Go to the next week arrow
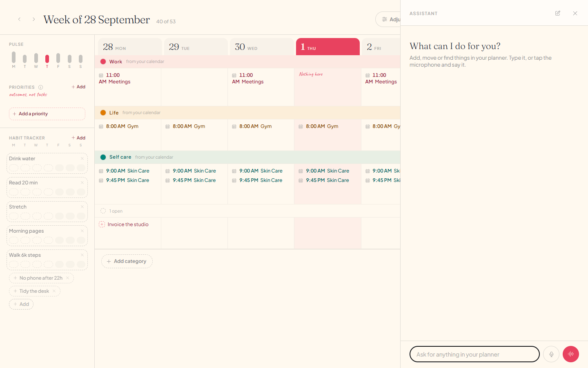Viewport: 588px width, 368px height. click(x=33, y=19)
